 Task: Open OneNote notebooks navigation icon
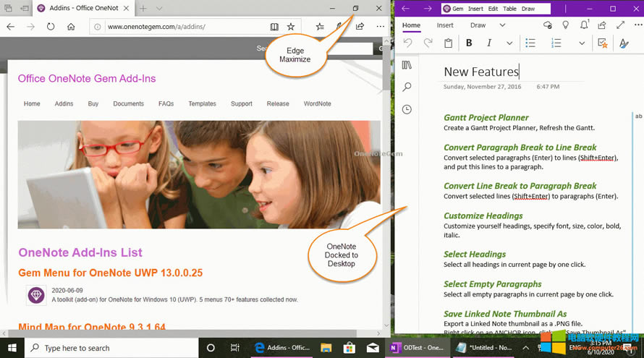[407, 65]
